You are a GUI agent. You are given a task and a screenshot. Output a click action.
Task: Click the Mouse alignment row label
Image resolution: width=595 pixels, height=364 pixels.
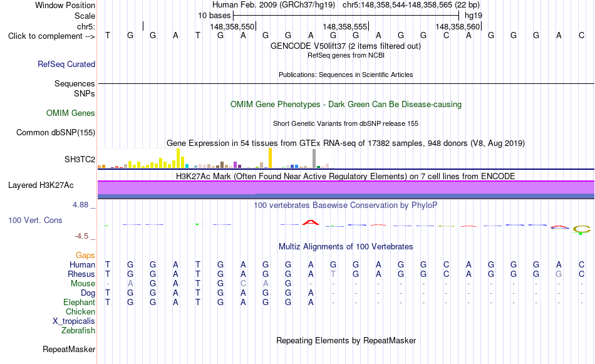83,284
